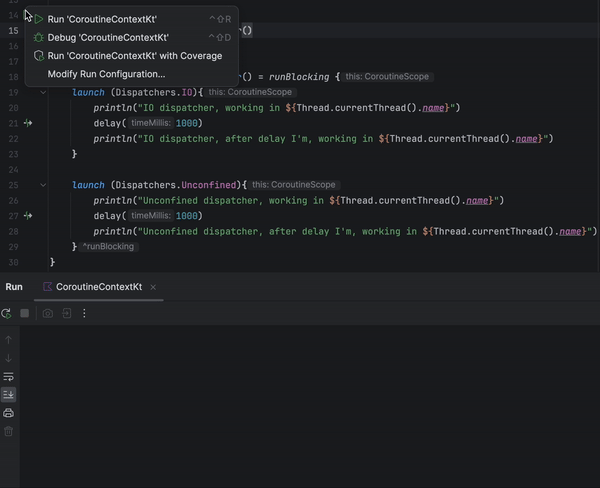
Task: Click the up arrow in console sidebar
Action: click(9, 340)
